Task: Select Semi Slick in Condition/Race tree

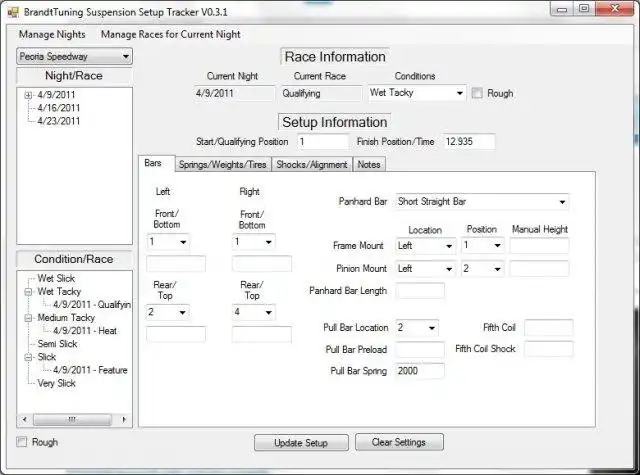Action: 58,344
